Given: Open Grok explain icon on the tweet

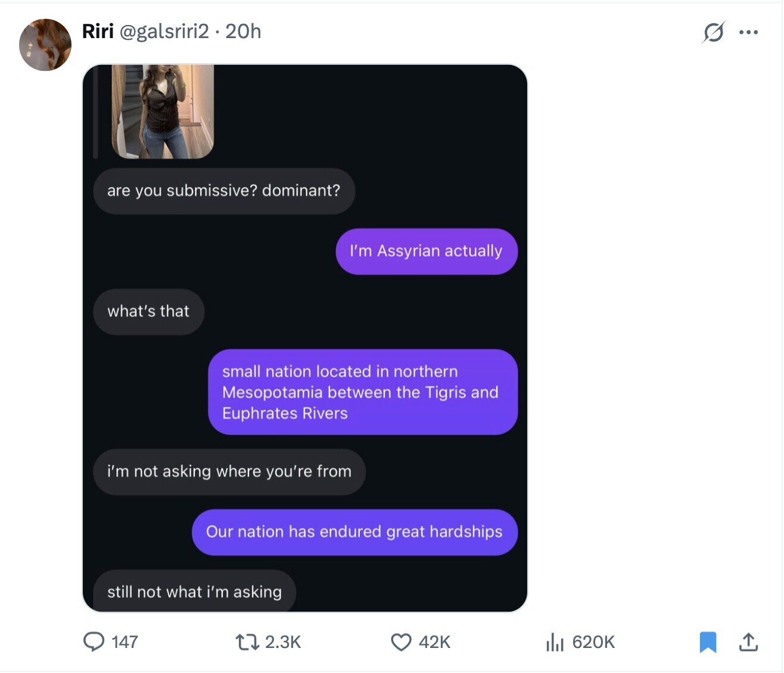Looking at the screenshot, I should 713,32.
